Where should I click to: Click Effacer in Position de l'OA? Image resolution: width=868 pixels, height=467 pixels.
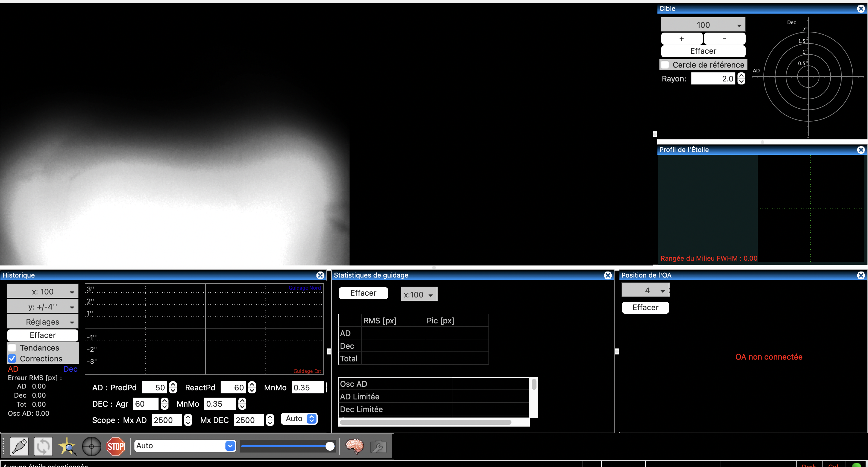pyautogui.click(x=645, y=307)
